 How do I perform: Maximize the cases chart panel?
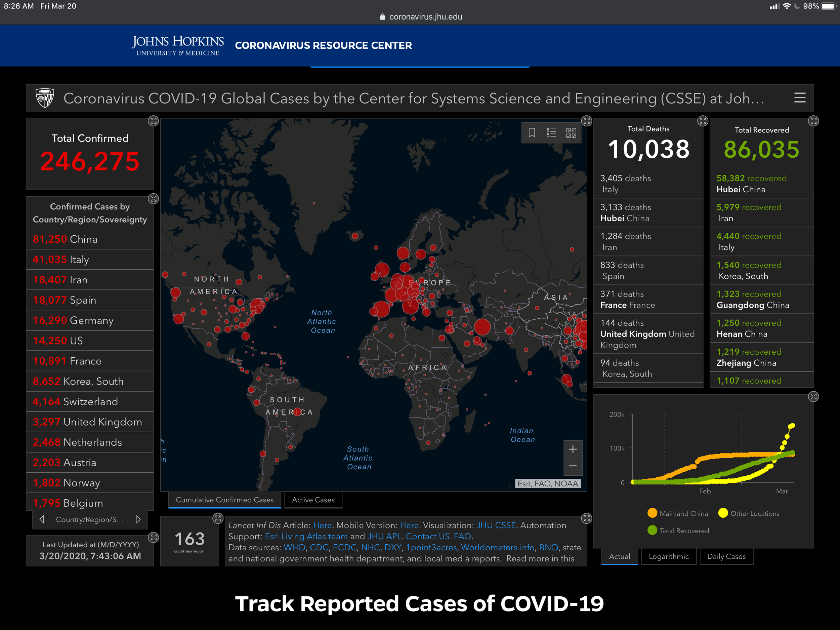click(813, 397)
